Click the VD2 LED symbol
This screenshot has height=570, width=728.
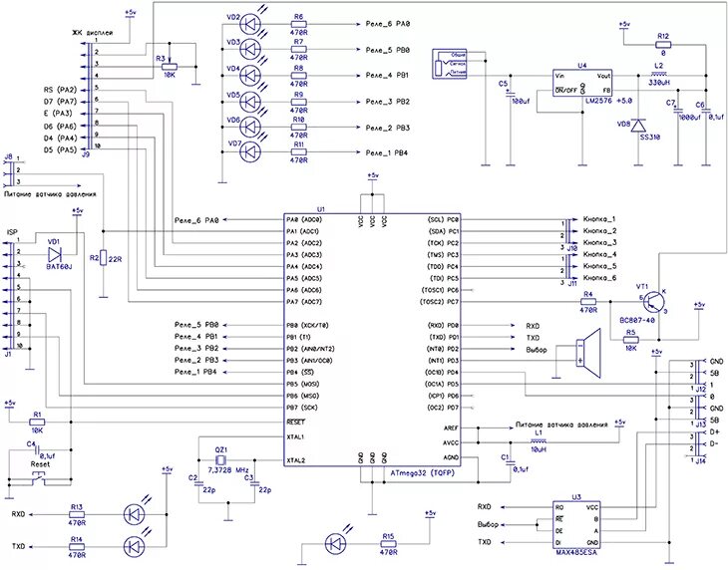(251, 24)
